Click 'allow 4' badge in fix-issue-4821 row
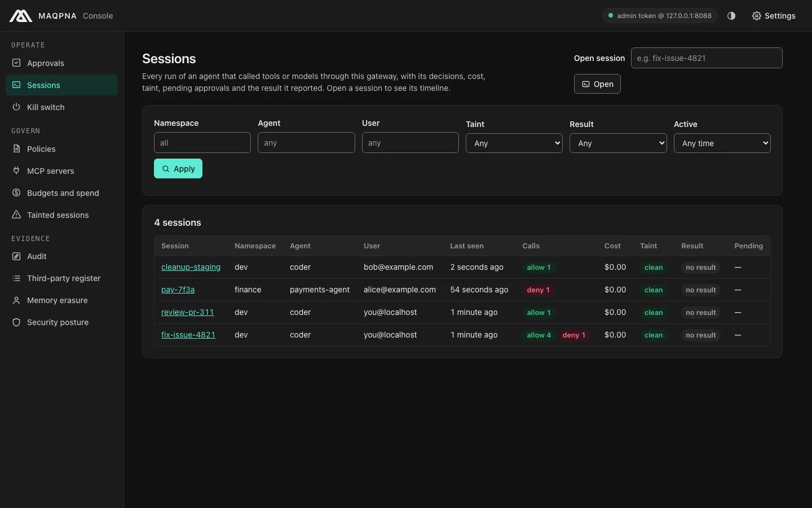812x508 pixels. point(539,335)
